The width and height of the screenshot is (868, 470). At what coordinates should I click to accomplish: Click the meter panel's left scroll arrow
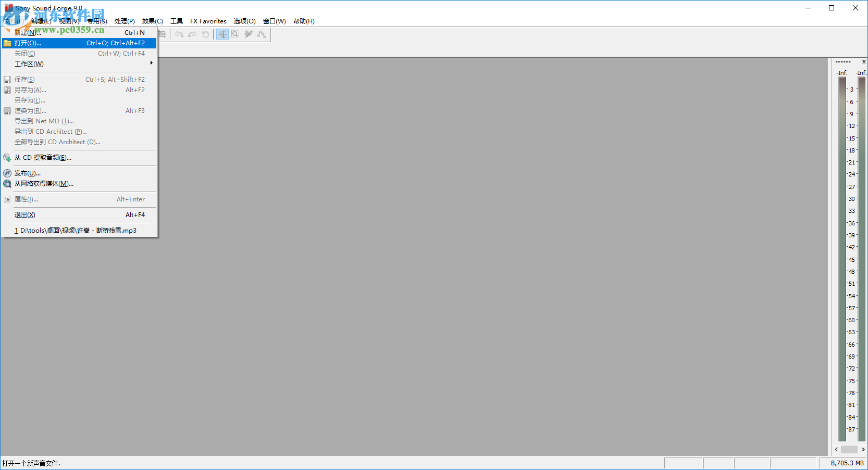837,449
